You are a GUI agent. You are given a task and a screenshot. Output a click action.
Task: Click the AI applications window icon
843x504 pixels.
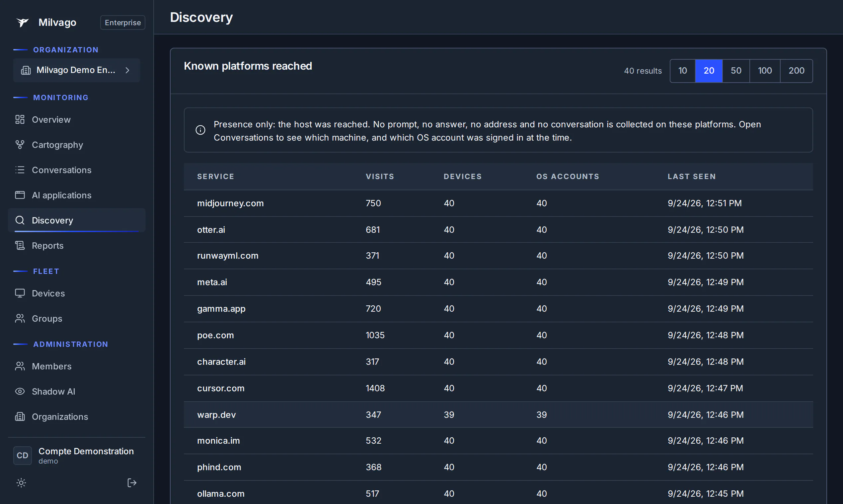[20, 195]
